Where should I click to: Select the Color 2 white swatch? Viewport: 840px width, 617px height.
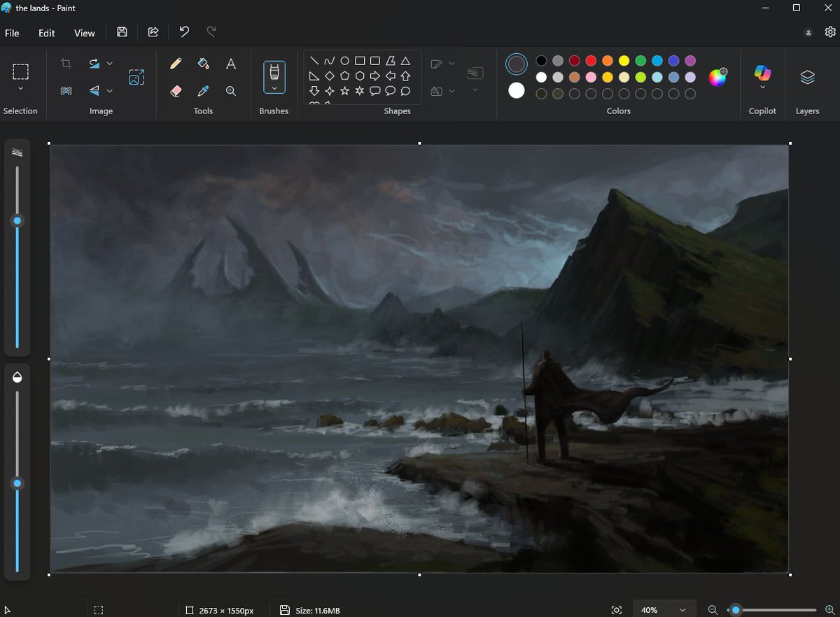pos(517,90)
